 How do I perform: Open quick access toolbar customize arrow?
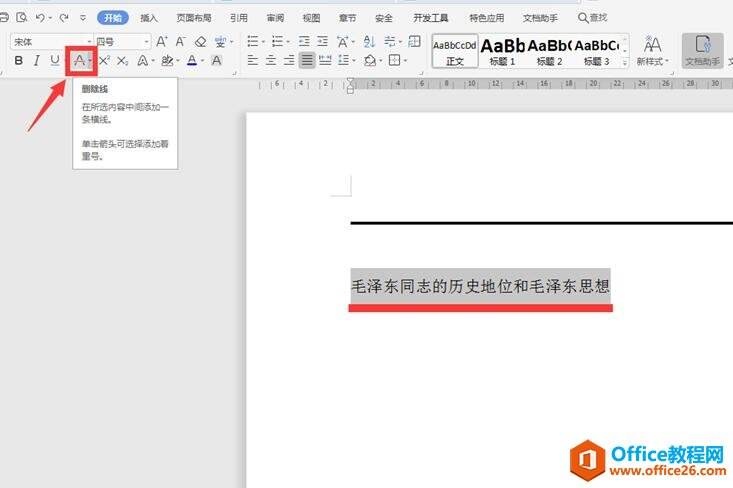[83, 18]
